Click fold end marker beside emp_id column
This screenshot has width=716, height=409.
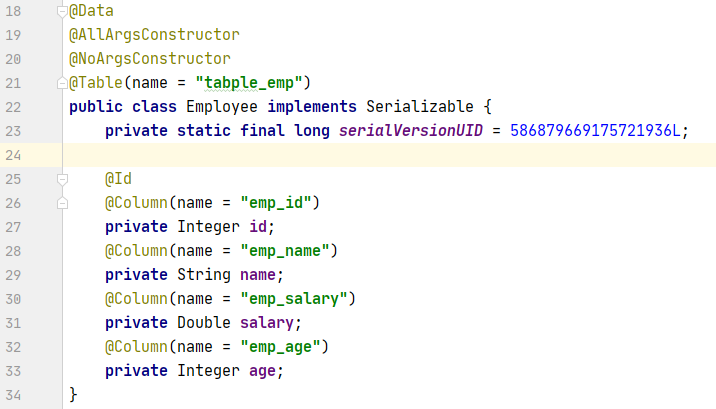[x=63, y=203]
